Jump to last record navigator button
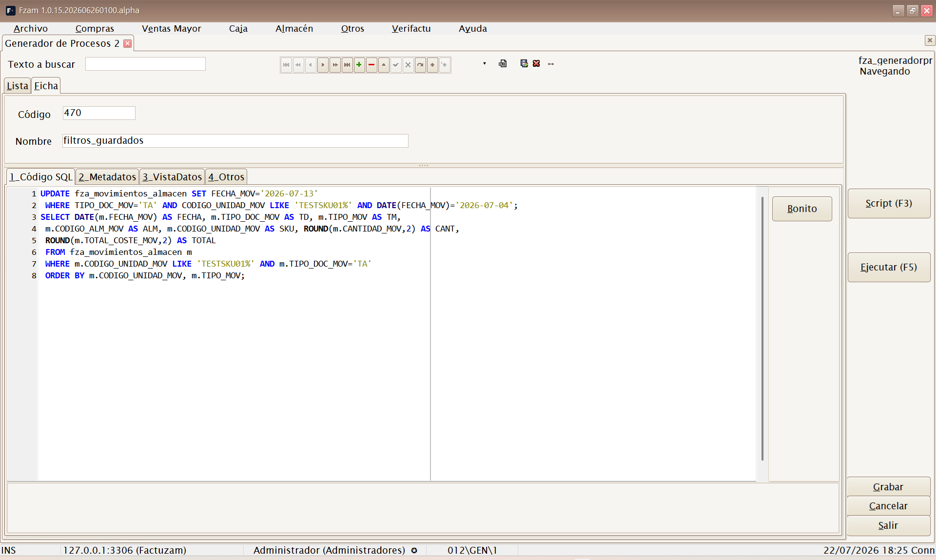The width and height of the screenshot is (936, 560). click(347, 65)
